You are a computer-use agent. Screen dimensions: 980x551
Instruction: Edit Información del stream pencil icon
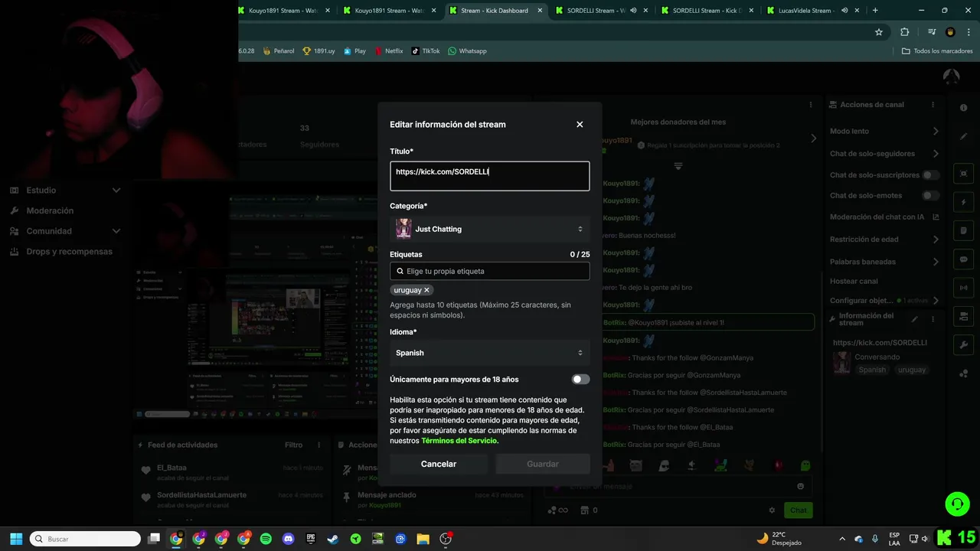click(914, 319)
